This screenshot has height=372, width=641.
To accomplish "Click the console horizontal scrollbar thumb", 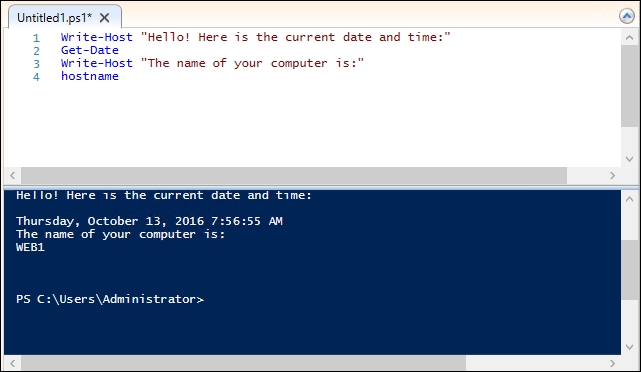I will point(243,363).
